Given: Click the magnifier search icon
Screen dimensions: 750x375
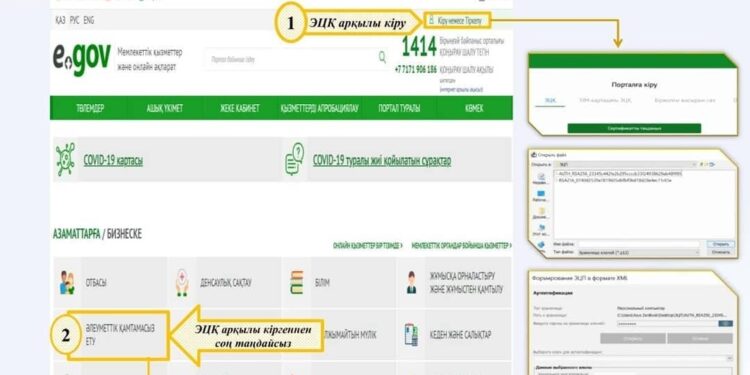Looking at the screenshot, I should (382, 57).
